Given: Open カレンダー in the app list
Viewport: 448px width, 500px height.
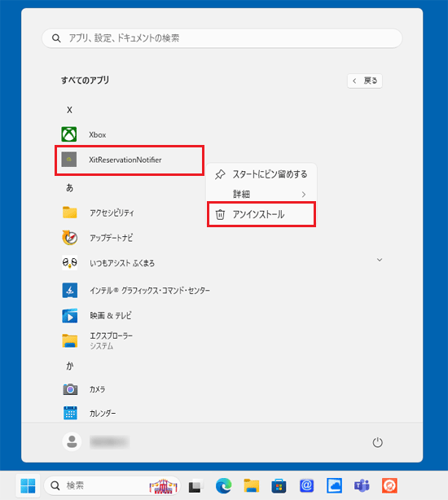Looking at the screenshot, I should point(103,413).
